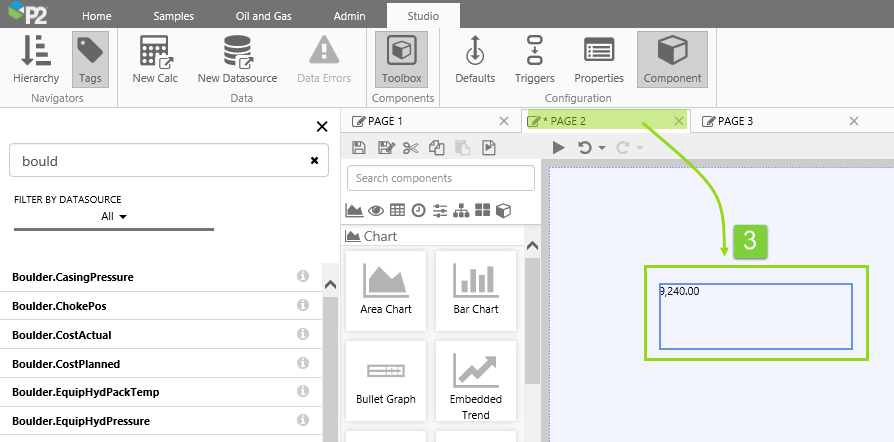Close the PAGE 2 tab
Viewport: 894px width, 442px height.
(678, 121)
